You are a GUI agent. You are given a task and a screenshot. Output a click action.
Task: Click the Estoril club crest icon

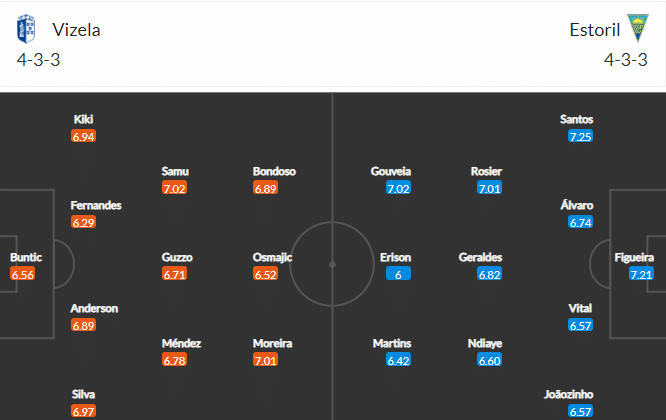coord(638,28)
